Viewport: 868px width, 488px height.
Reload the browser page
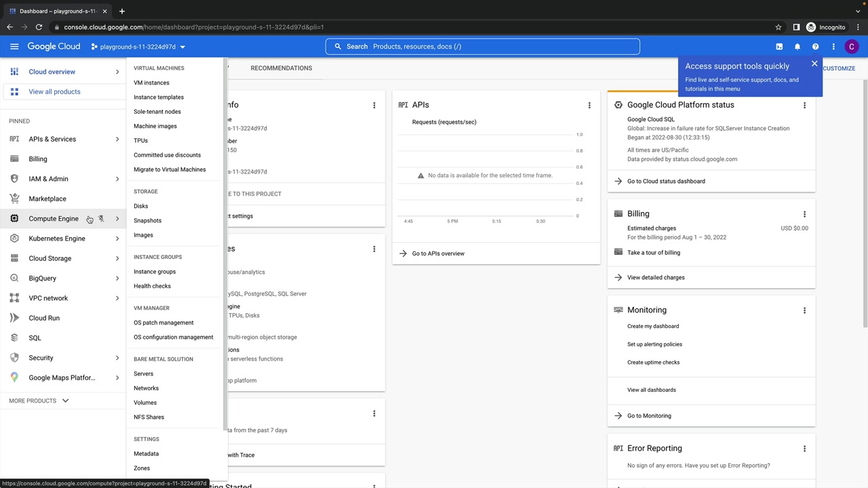39,27
